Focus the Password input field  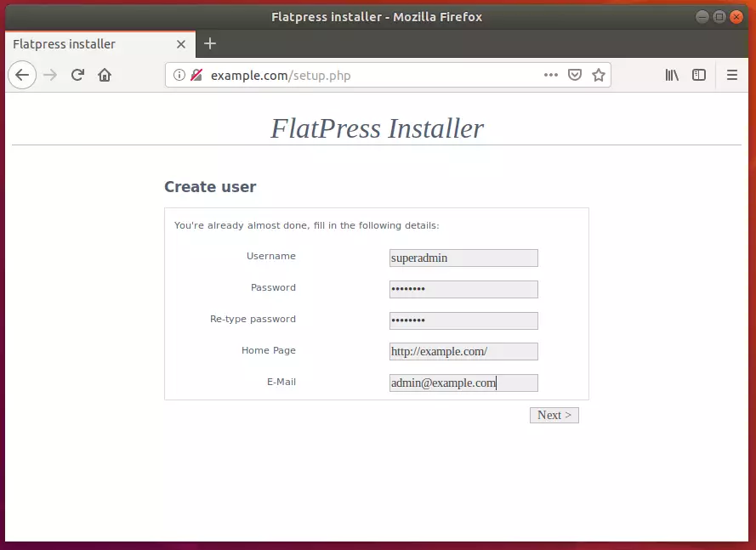(x=463, y=289)
